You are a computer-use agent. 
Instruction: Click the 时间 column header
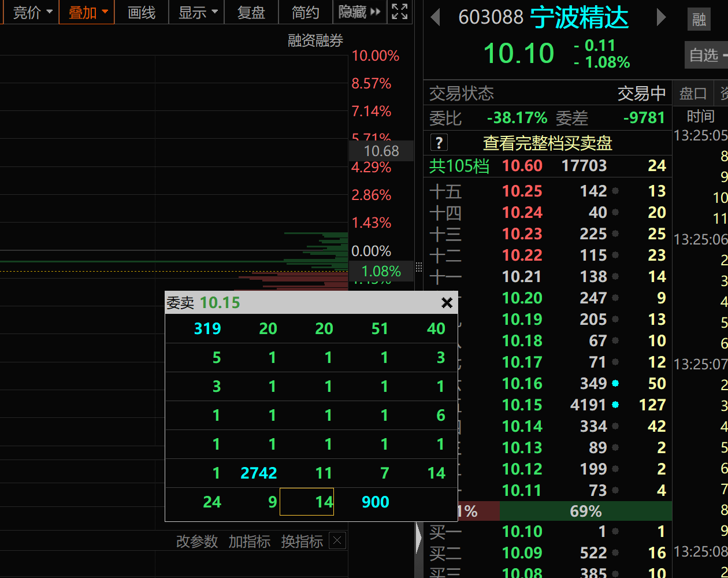(x=700, y=117)
